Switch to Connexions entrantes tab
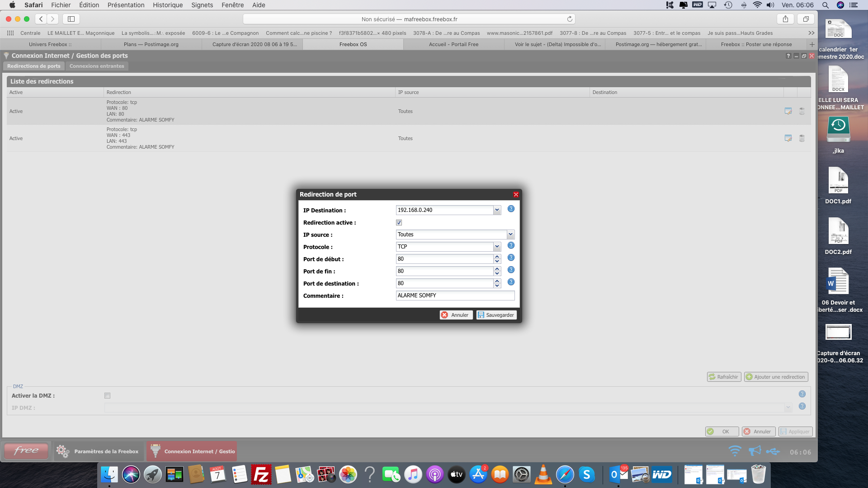The height and width of the screenshot is (488, 868). [x=97, y=66]
